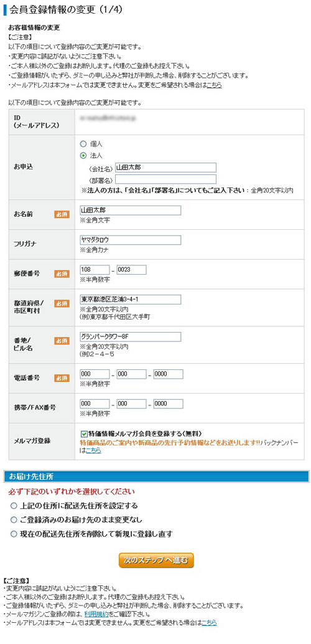Click the 次のステップへ進む button

(x=156, y=560)
